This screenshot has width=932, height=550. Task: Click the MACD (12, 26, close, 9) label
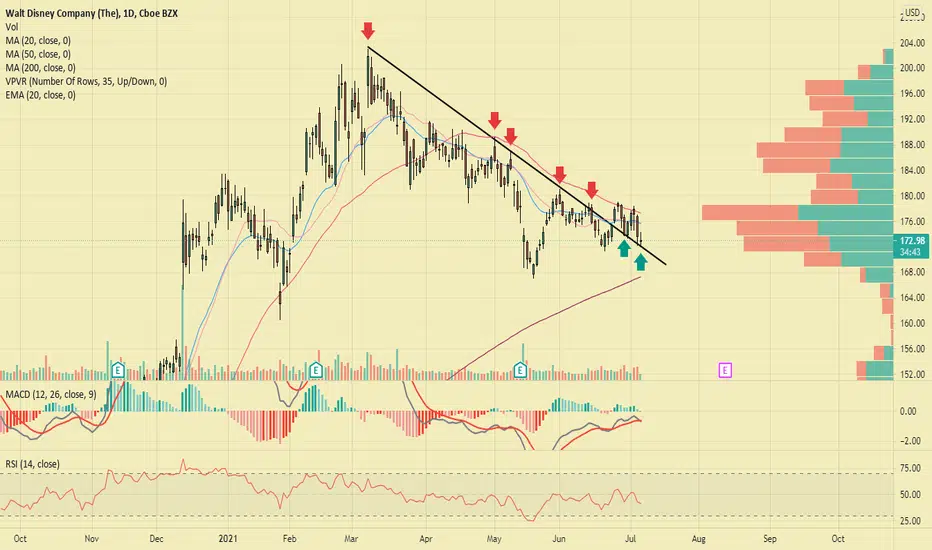(x=51, y=395)
